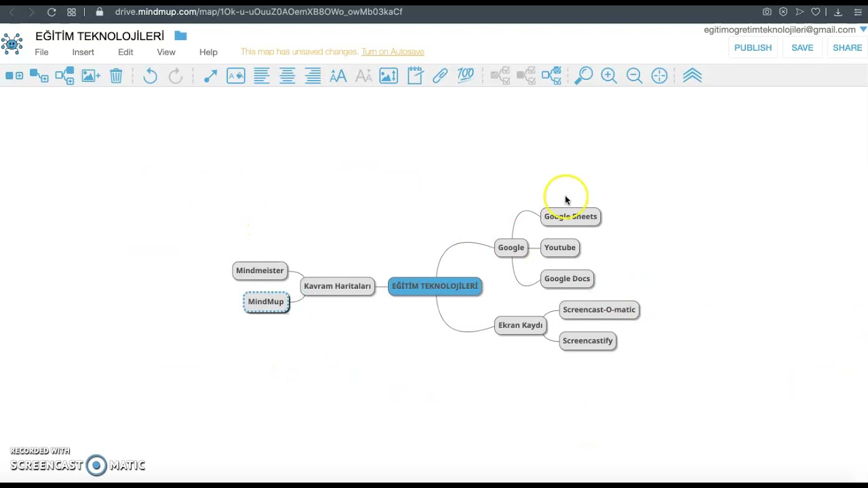The image size is (868, 488).
Task: Click the SHARE button
Action: tap(848, 47)
